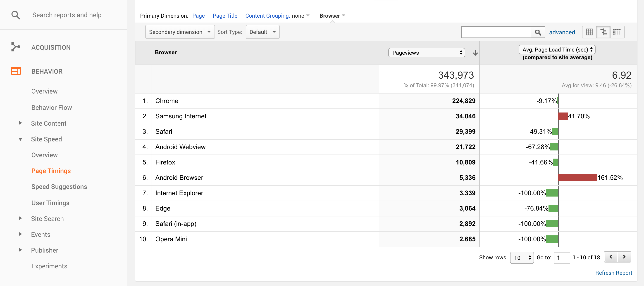644x286 pixels.
Task: Click the 34,046 pageviews value
Action: (465, 116)
